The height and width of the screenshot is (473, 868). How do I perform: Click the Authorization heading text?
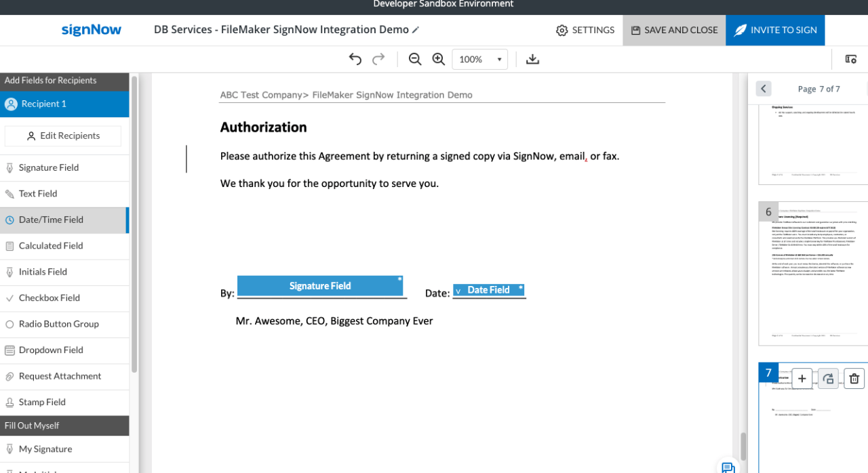pyautogui.click(x=264, y=127)
